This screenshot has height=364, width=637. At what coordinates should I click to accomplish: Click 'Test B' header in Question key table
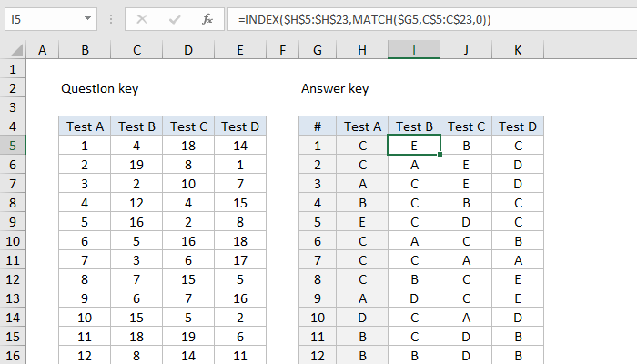(136, 126)
